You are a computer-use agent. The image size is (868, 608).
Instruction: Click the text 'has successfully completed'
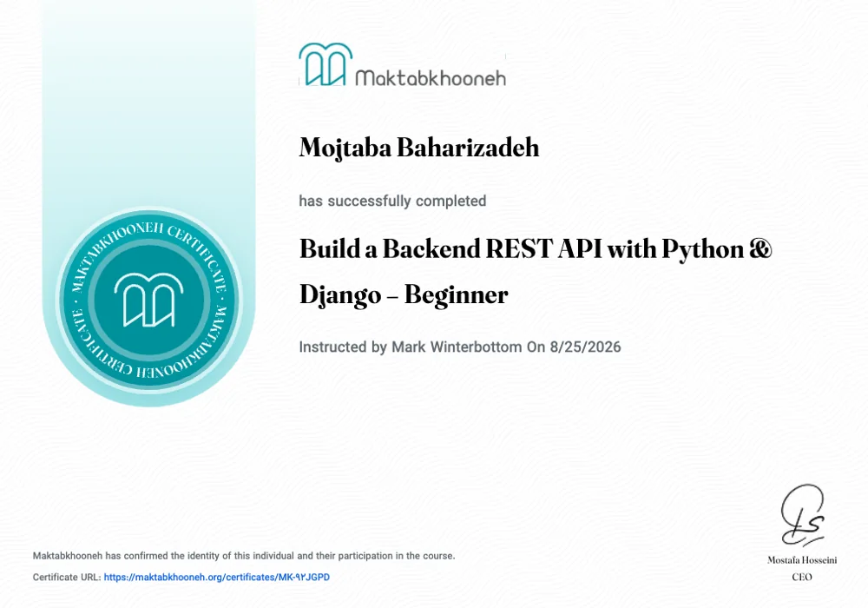(392, 201)
